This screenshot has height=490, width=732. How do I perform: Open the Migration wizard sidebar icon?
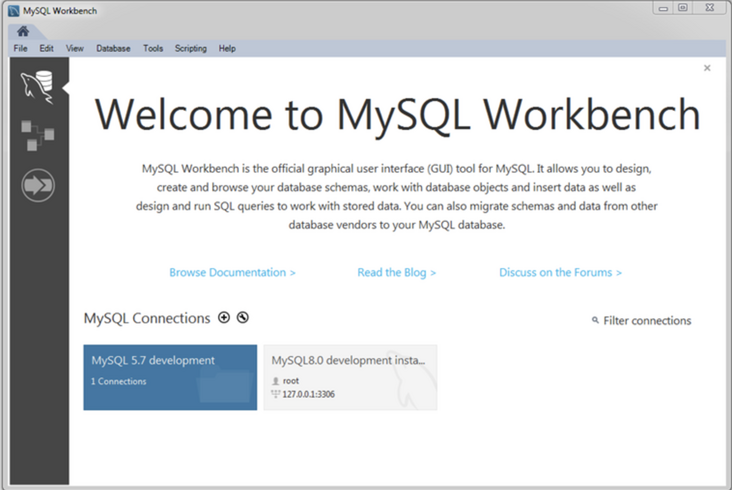click(x=37, y=185)
